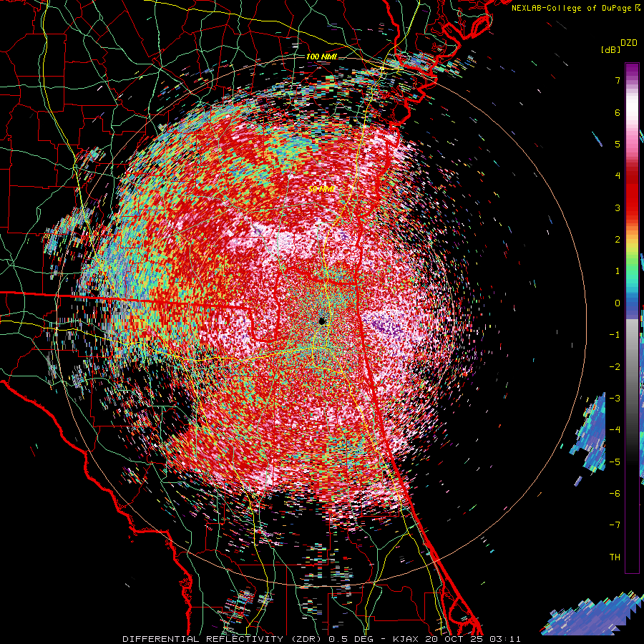
Task: Click the 0 dB value on the color scale
Action: [618, 303]
